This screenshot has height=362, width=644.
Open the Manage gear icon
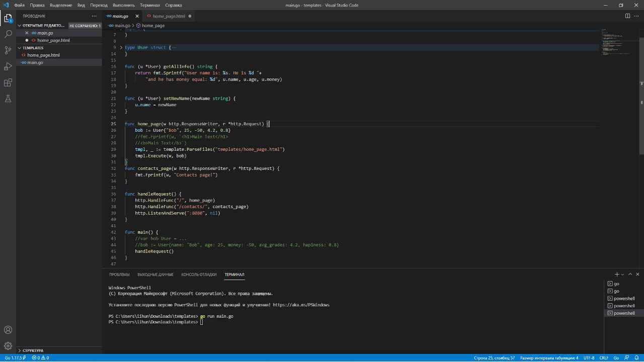[x=8, y=346]
